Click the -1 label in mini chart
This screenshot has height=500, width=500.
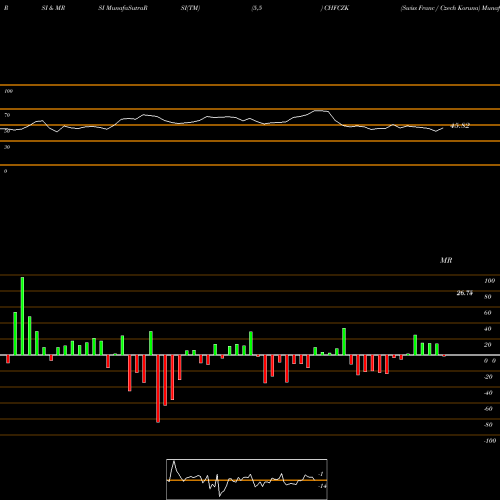click(x=321, y=474)
